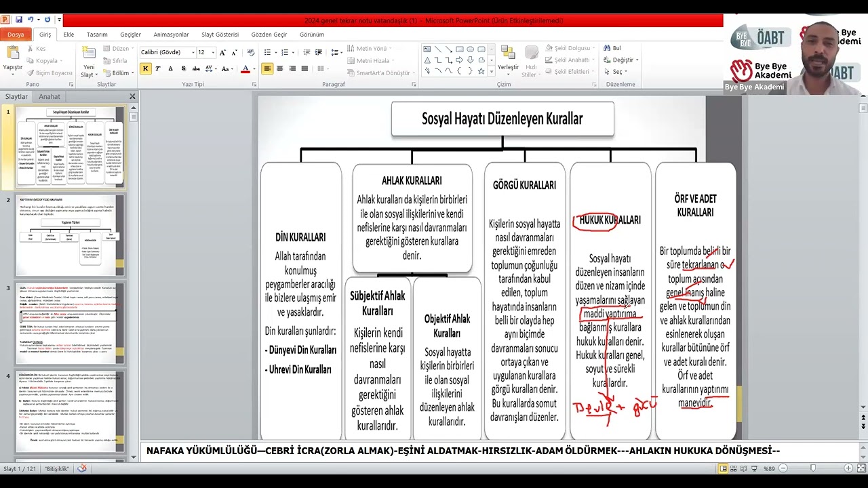The width and height of the screenshot is (868, 488).
Task: Select the five-point star shape
Action: (x=481, y=70)
